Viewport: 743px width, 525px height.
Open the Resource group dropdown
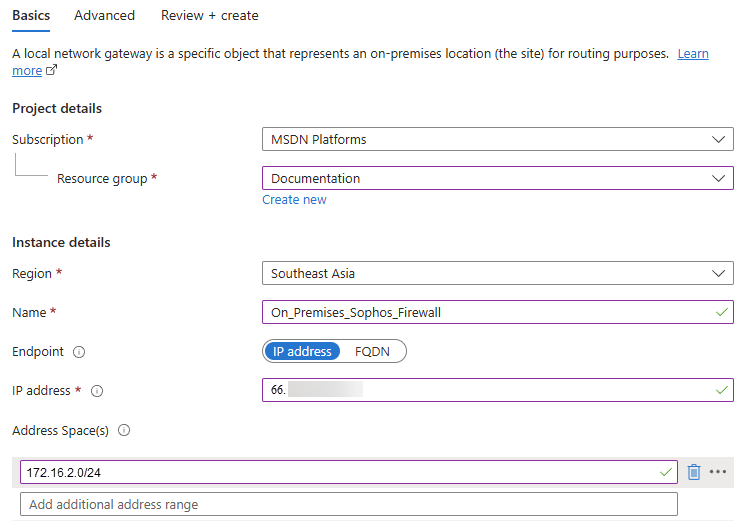(497, 179)
